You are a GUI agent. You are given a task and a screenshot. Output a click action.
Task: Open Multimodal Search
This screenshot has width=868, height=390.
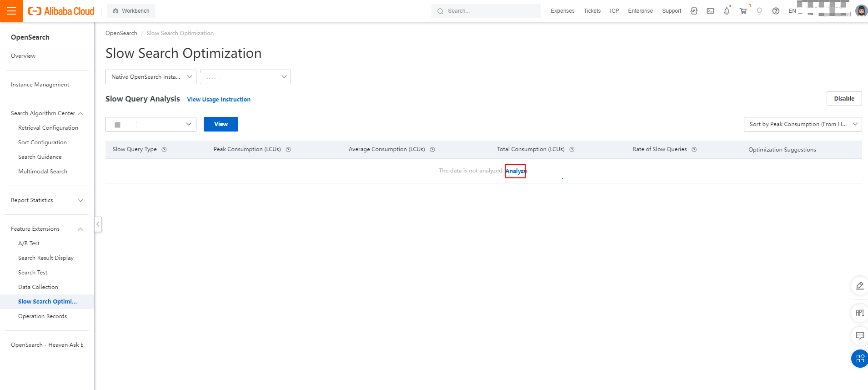[x=43, y=172]
